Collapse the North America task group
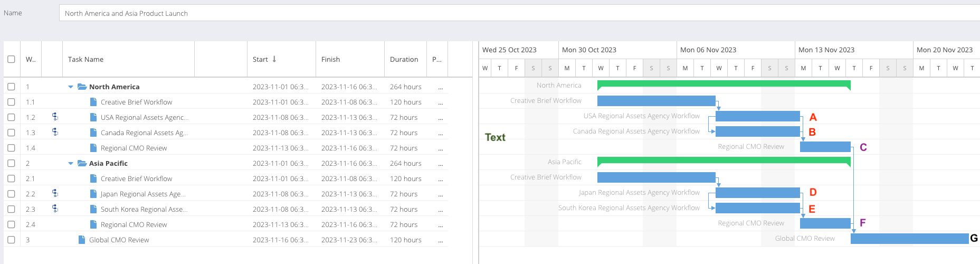 (x=71, y=87)
